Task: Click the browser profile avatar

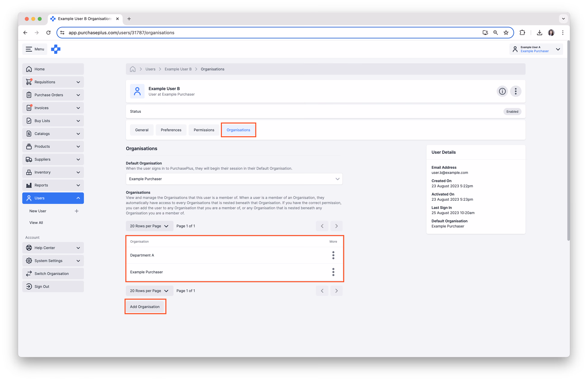Action: [551, 33]
